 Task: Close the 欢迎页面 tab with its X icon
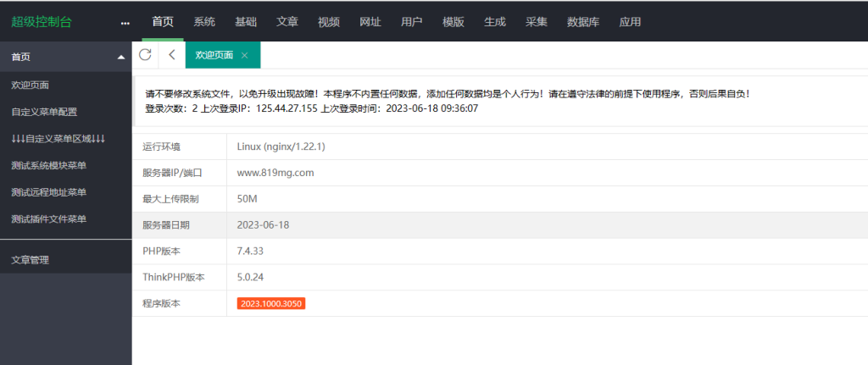pos(244,55)
